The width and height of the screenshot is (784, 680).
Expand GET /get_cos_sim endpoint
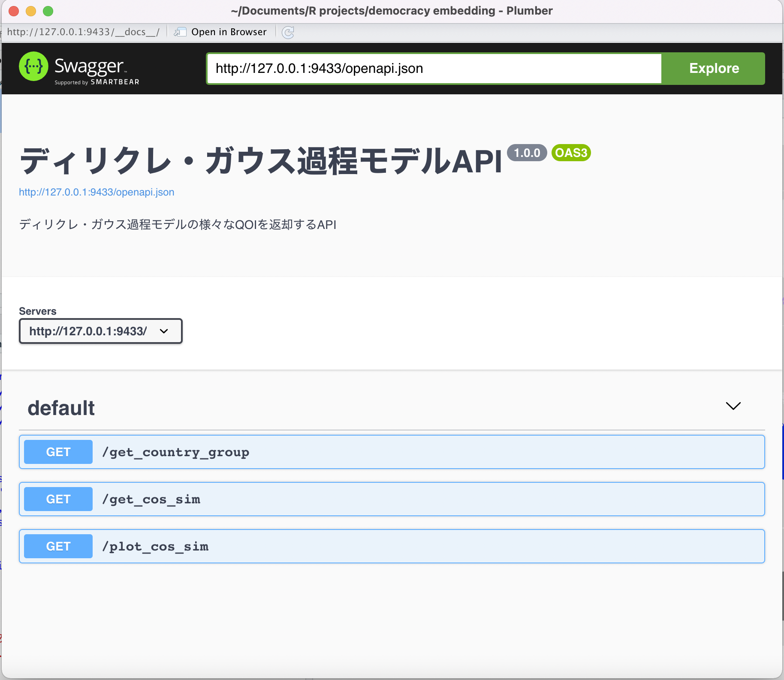(392, 499)
